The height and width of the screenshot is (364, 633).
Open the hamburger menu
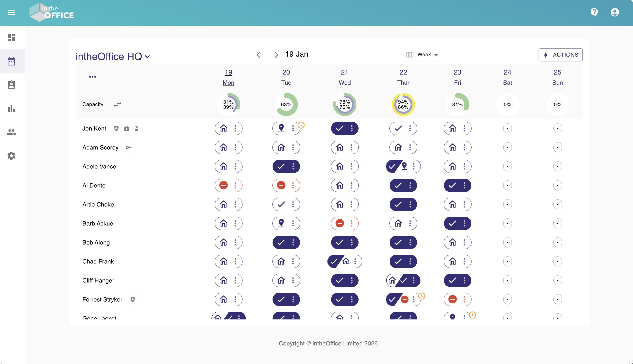click(x=11, y=12)
